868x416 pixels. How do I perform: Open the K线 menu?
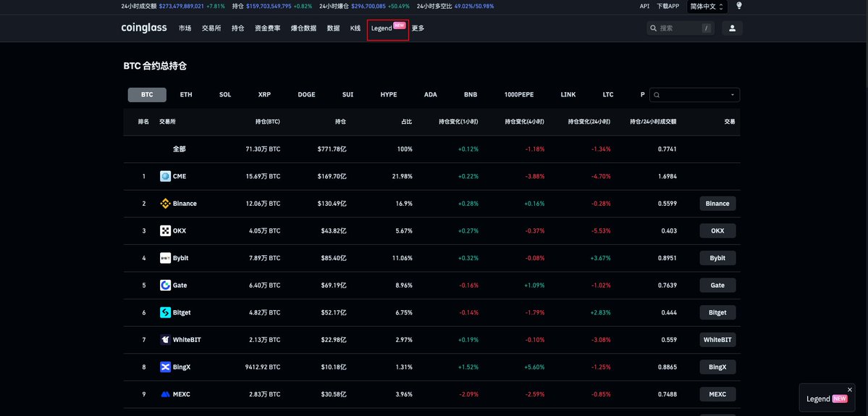(355, 28)
